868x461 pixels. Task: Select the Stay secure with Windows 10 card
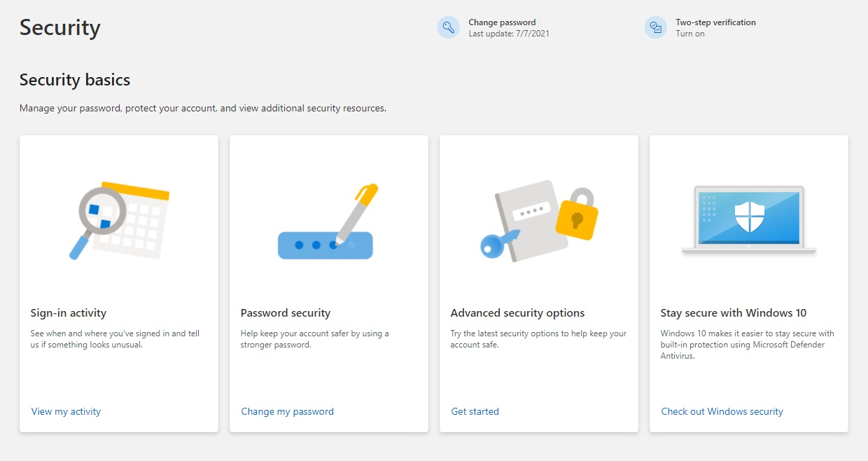pos(748,282)
